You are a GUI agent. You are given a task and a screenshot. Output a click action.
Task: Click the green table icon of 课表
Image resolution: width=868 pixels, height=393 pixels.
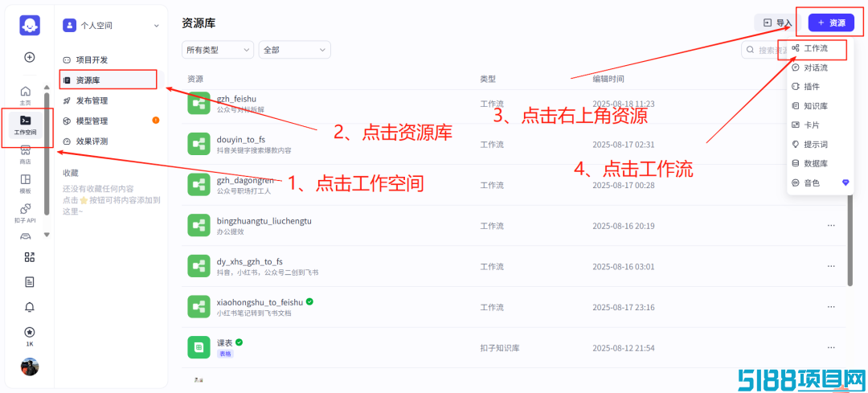point(199,348)
